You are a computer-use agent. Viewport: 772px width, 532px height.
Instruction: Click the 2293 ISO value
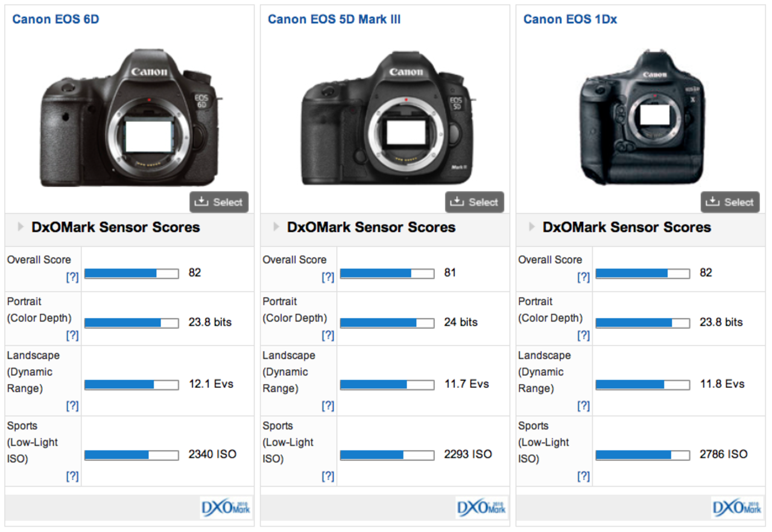tap(468, 454)
